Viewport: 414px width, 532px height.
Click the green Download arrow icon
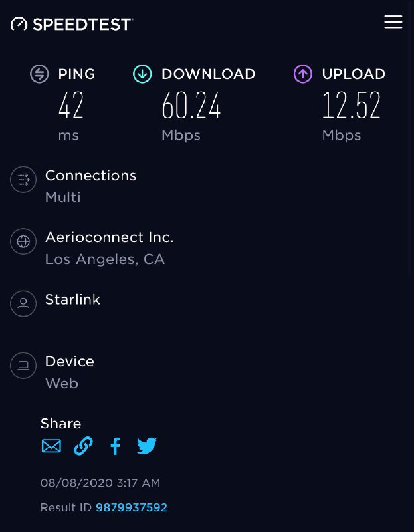pyautogui.click(x=142, y=74)
